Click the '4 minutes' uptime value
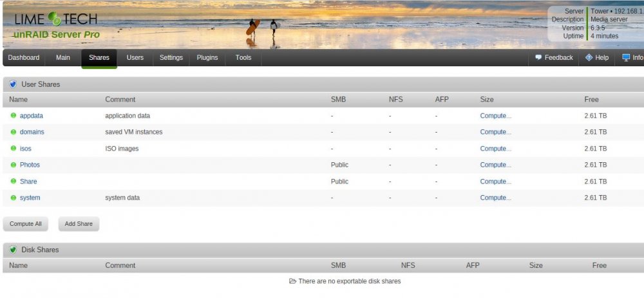 pos(604,36)
